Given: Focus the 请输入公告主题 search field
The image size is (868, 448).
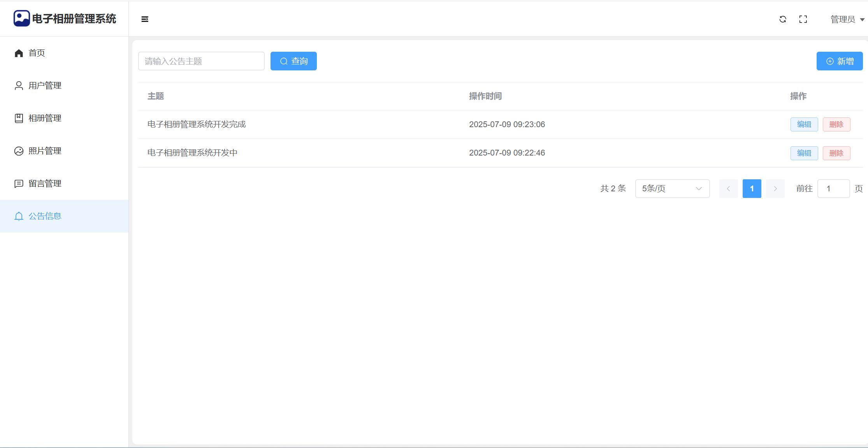Looking at the screenshot, I should pos(201,61).
